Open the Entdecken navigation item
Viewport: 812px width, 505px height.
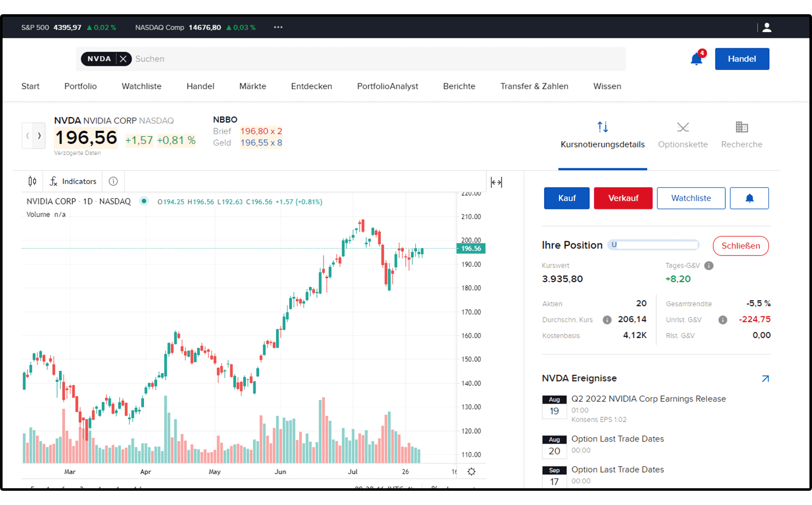(311, 86)
